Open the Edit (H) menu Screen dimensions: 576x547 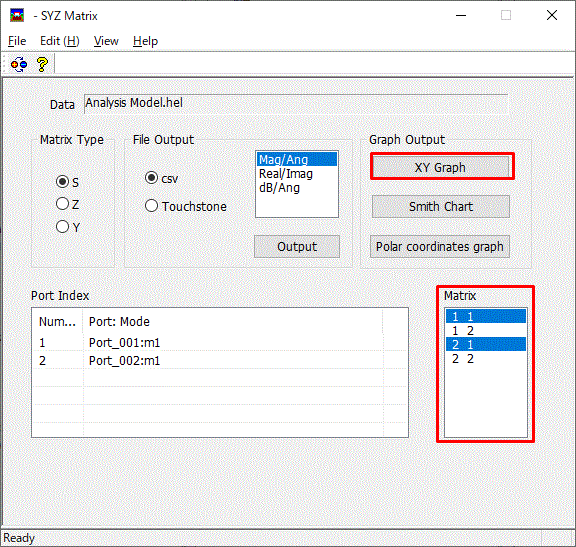(x=60, y=41)
